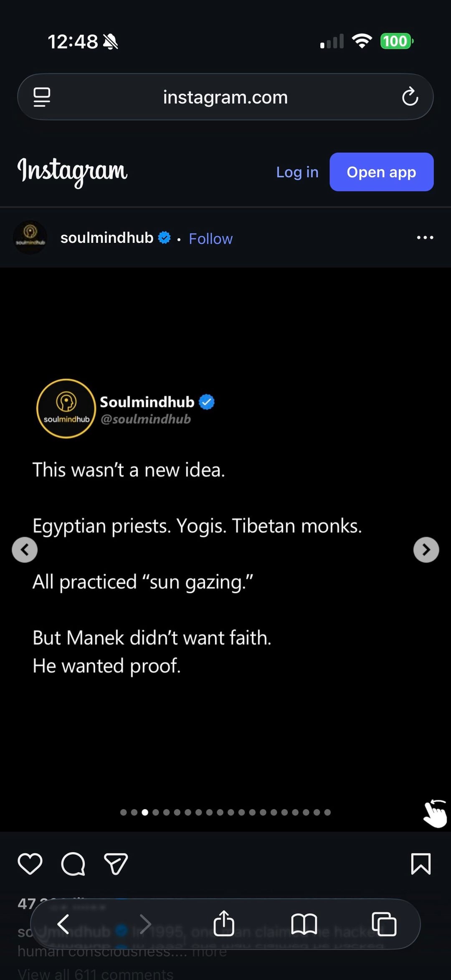The width and height of the screenshot is (451, 980).
Task: Save post with the bookmark icon
Action: [421, 864]
